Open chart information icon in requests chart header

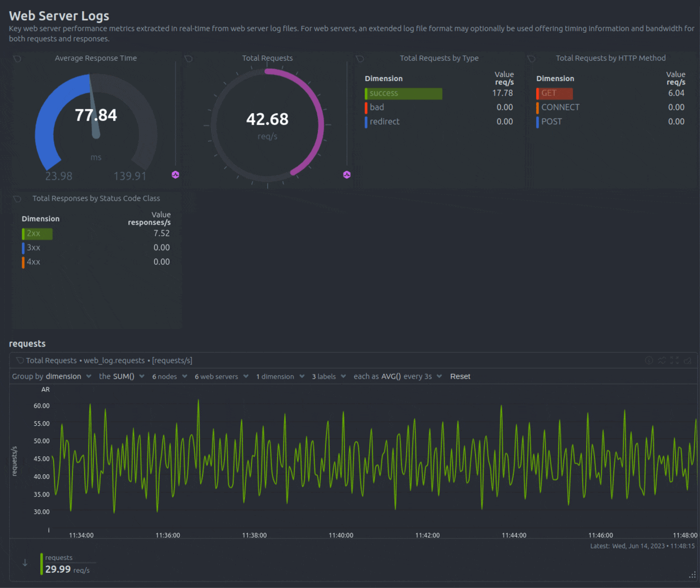(x=648, y=360)
